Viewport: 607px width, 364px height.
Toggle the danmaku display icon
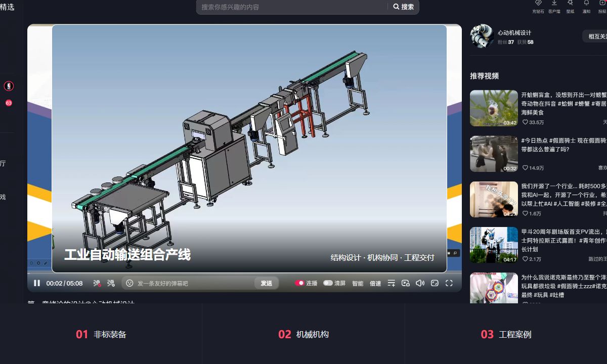pos(97,283)
